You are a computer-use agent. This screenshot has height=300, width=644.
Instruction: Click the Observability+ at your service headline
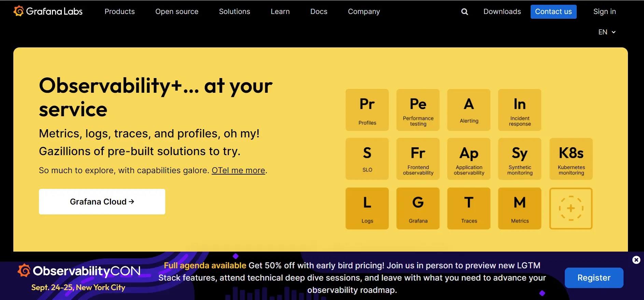[156, 97]
